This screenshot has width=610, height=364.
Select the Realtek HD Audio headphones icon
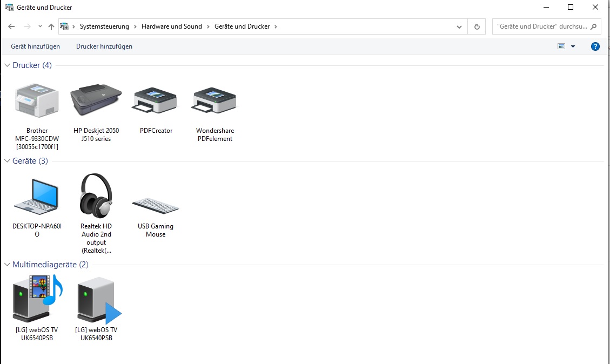click(x=96, y=196)
